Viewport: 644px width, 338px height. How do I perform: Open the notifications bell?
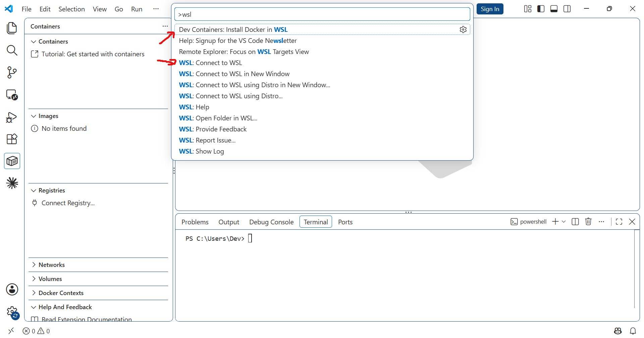click(633, 331)
